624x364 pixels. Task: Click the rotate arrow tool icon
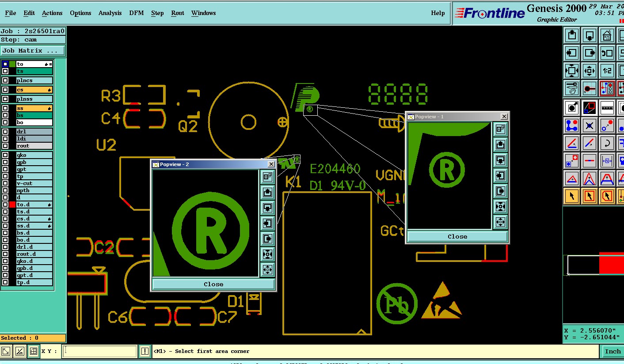click(607, 143)
